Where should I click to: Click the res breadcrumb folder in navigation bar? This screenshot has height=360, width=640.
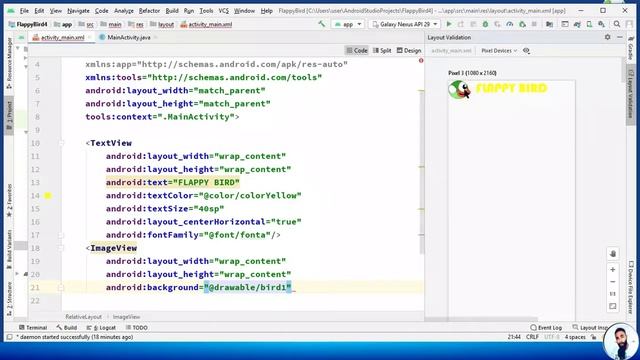[136, 24]
